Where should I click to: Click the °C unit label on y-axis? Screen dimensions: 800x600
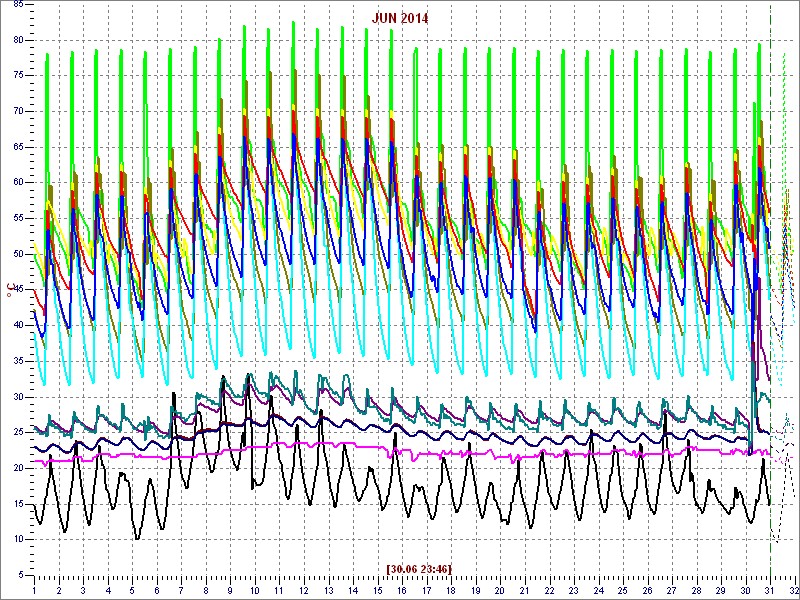click(11, 293)
